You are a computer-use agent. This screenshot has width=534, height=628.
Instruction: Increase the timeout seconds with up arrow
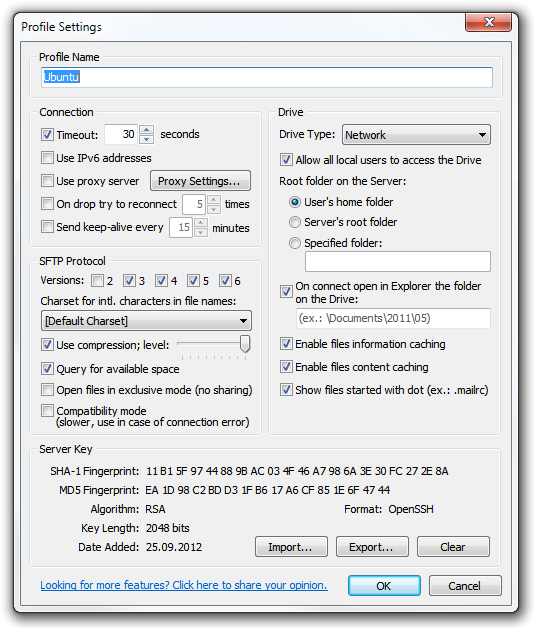coord(147,130)
